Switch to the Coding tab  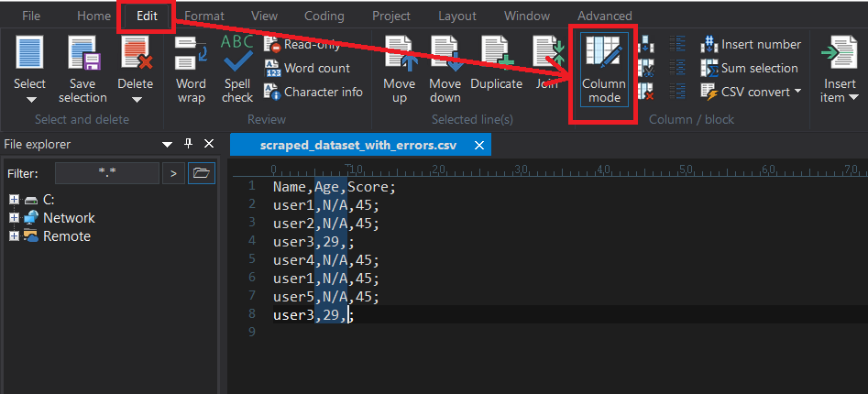pos(324,16)
